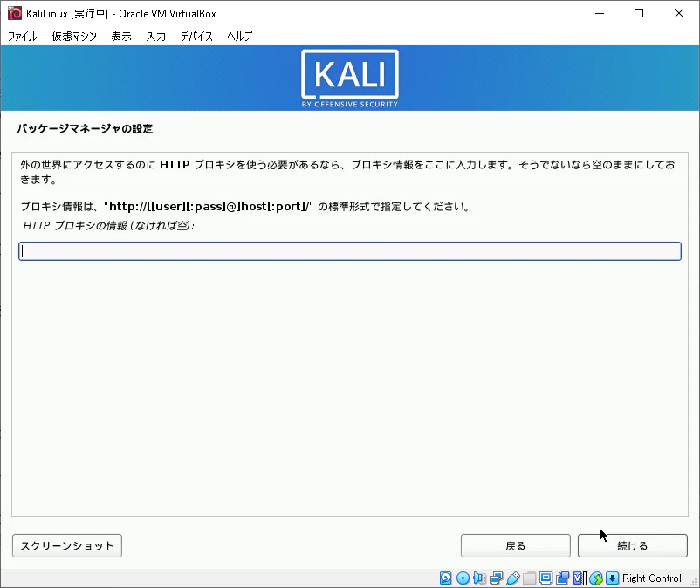Click the 戻る (back) button
The width and height of the screenshot is (700, 588).
[x=515, y=545]
